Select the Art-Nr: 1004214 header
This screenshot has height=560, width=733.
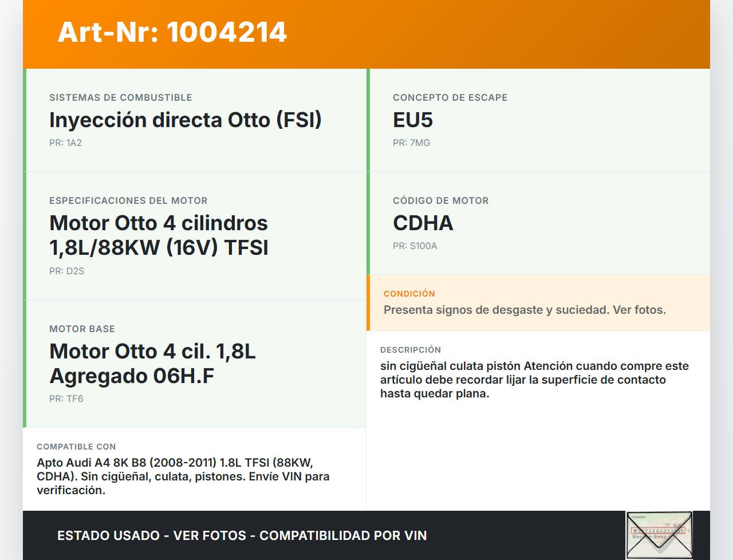pos(172,33)
